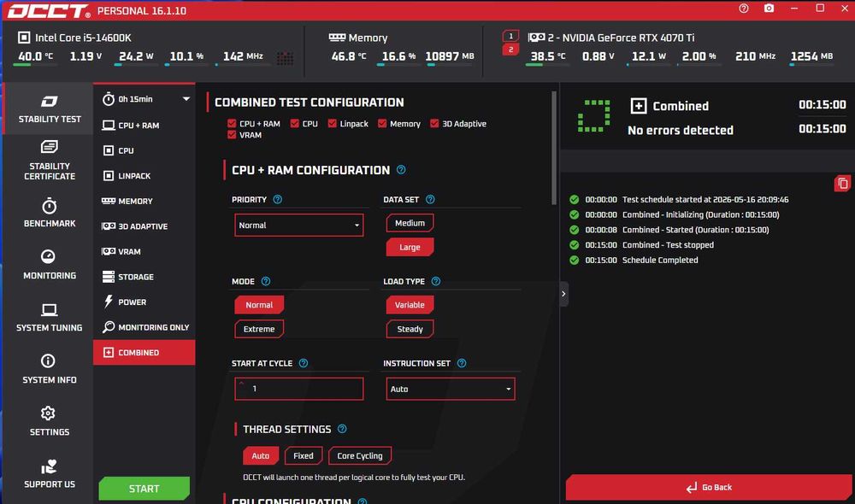Viewport: 855px width, 504px height.
Task: Select GPU number 2 badge
Action: (x=510, y=50)
